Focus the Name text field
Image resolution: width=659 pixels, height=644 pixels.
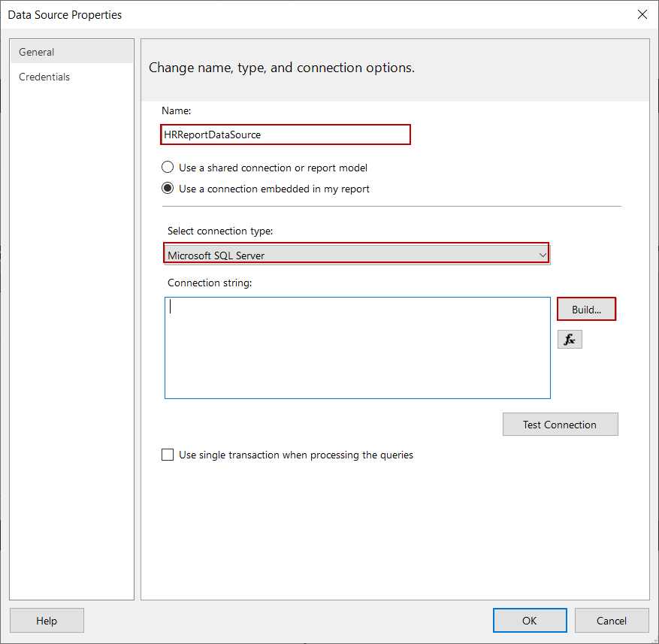click(286, 135)
